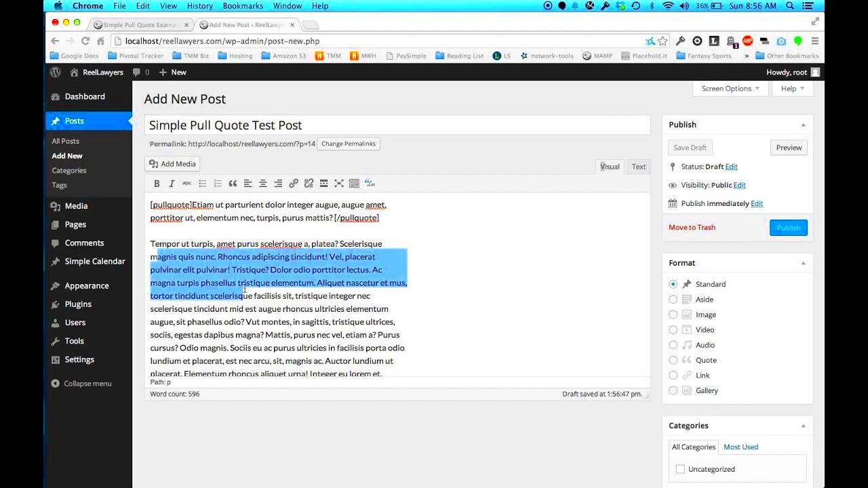Collapse the Categories box
The image size is (868, 488).
click(803, 426)
